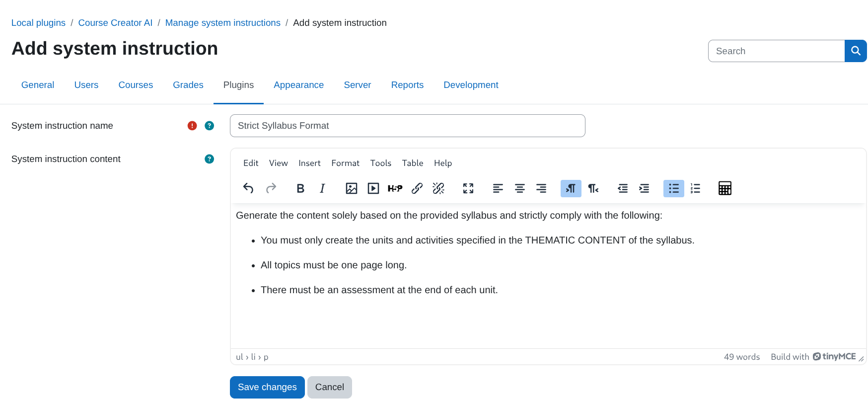Click the redo arrow icon
This screenshot has width=868, height=403.
pyautogui.click(x=271, y=188)
